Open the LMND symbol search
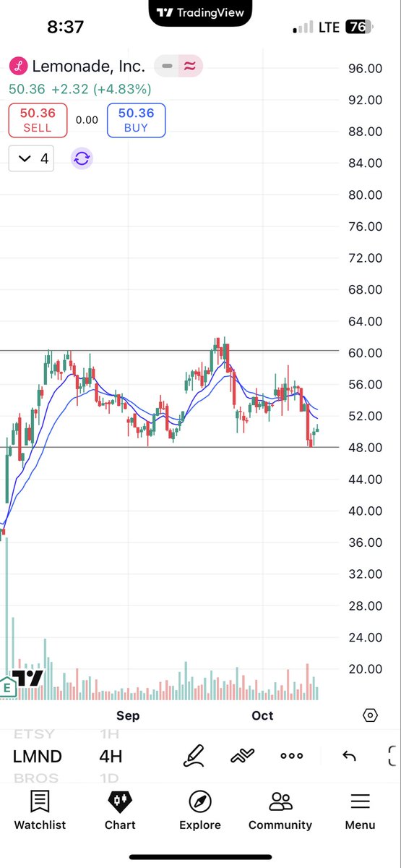401x868 pixels. 38,757
